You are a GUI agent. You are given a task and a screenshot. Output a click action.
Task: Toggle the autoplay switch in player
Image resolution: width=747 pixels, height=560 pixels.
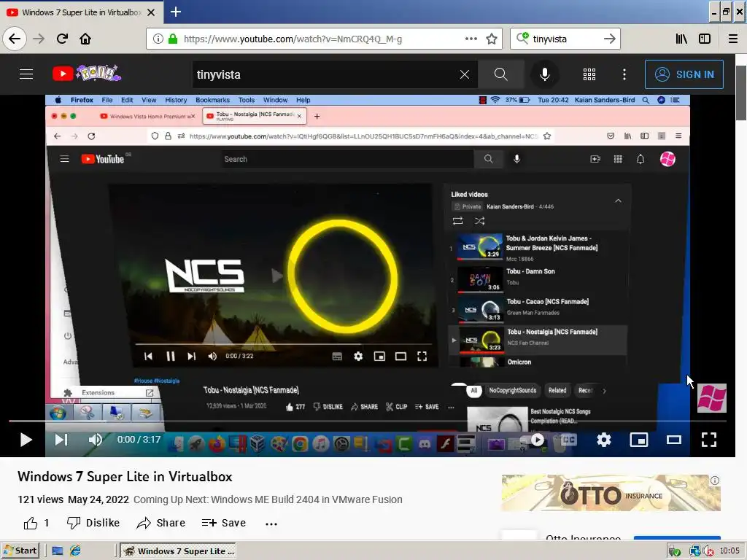point(533,440)
